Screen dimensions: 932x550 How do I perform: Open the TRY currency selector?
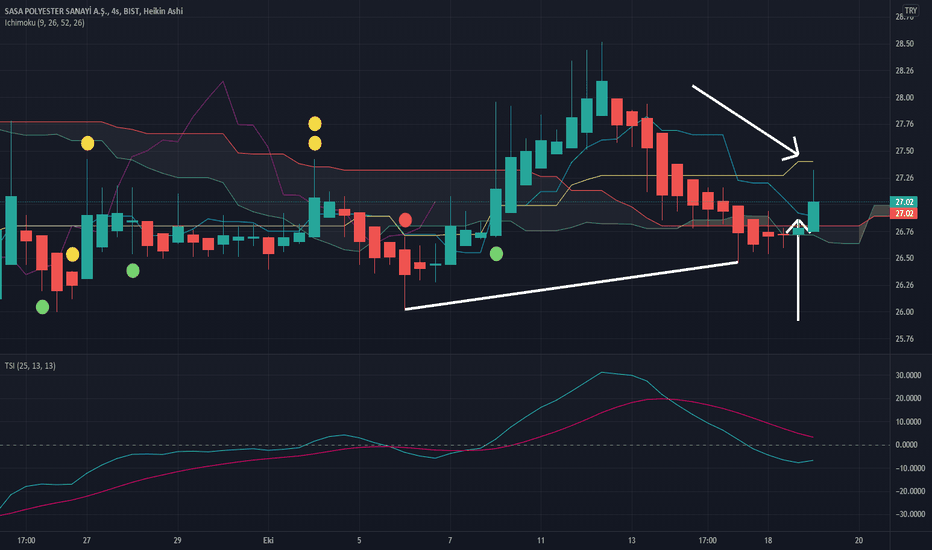[x=911, y=10]
